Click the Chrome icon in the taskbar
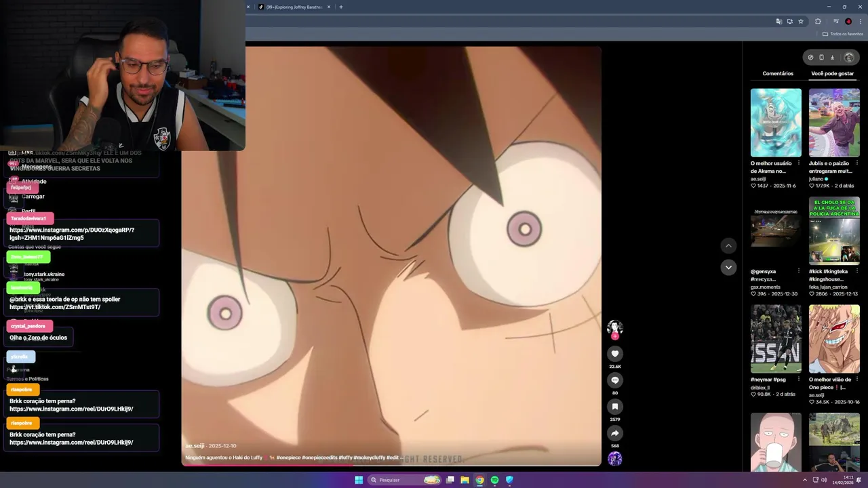The width and height of the screenshot is (868, 488). [479, 480]
